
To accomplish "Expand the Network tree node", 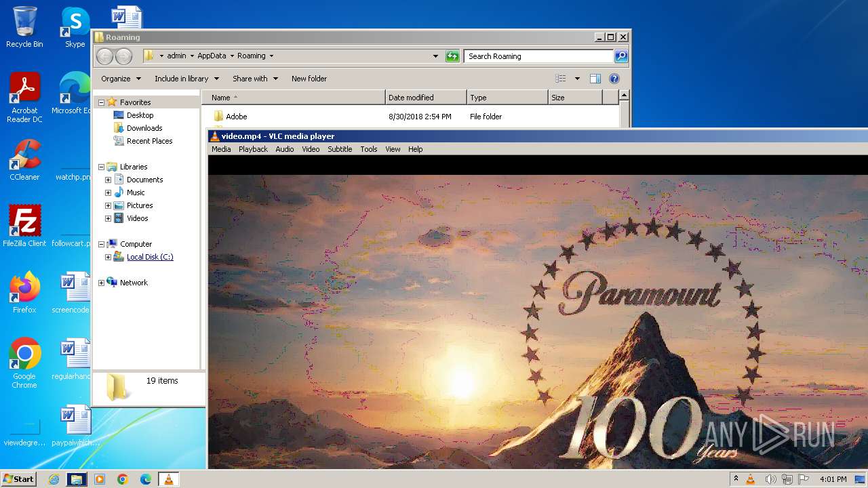I will pos(101,283).
